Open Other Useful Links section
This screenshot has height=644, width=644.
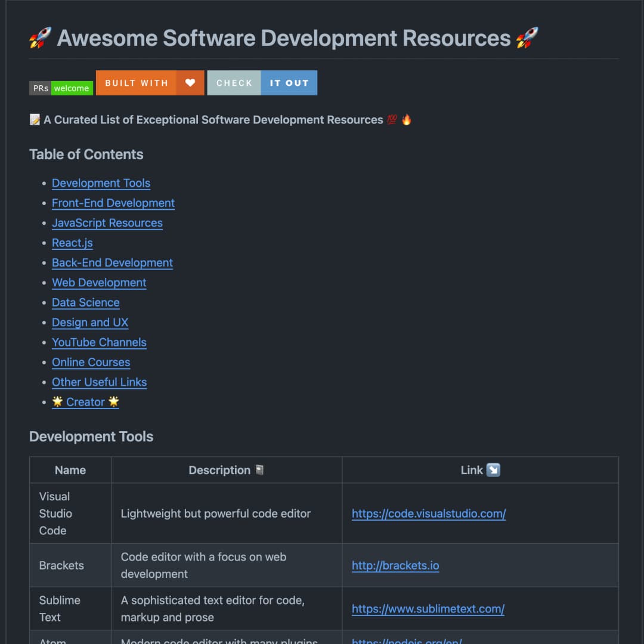pyautogui.click(x=100, y=382)
